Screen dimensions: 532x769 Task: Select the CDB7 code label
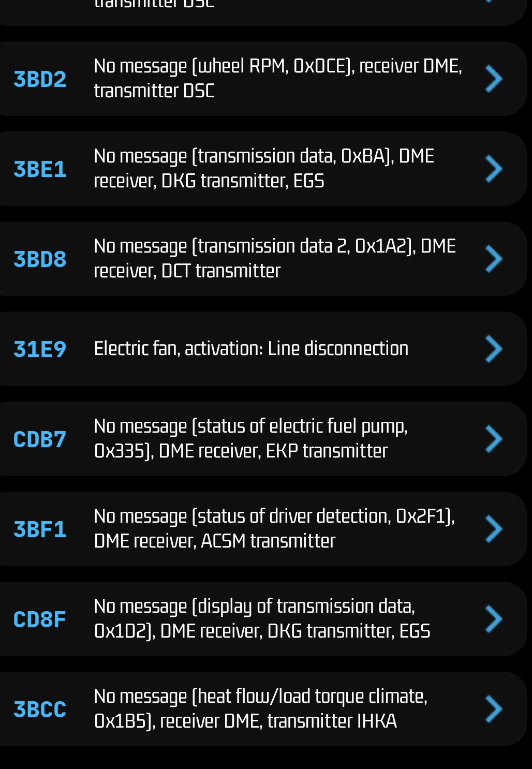pos(40,439)
